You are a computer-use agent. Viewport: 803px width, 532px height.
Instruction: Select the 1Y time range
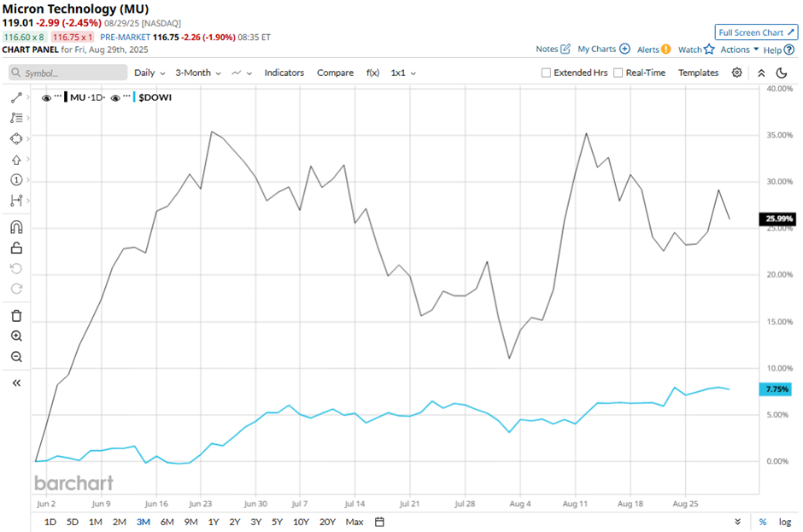(214, 522)
